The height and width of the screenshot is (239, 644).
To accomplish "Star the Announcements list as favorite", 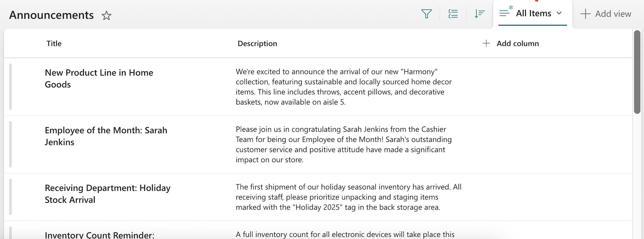I will (x=107, y=16).
